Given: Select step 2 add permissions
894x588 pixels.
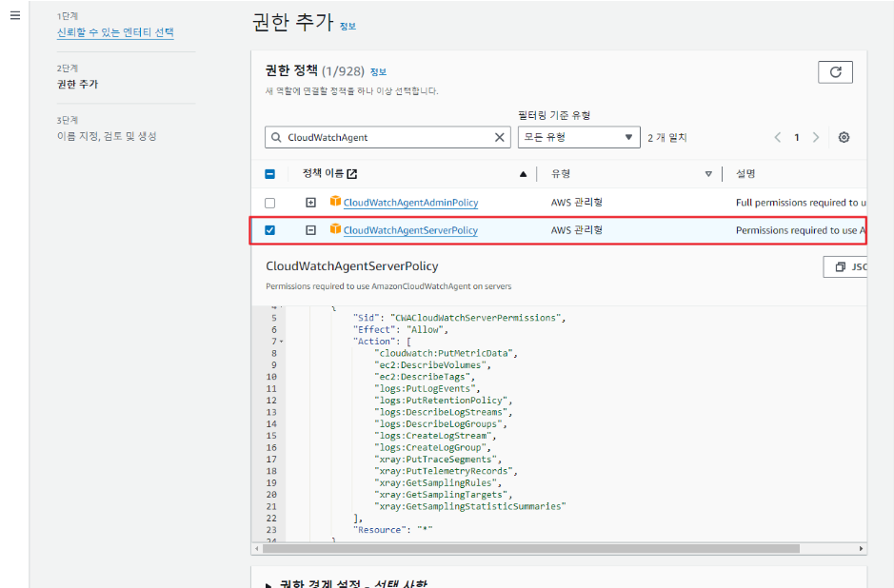Looking at the screenshot, I should 77,84.
